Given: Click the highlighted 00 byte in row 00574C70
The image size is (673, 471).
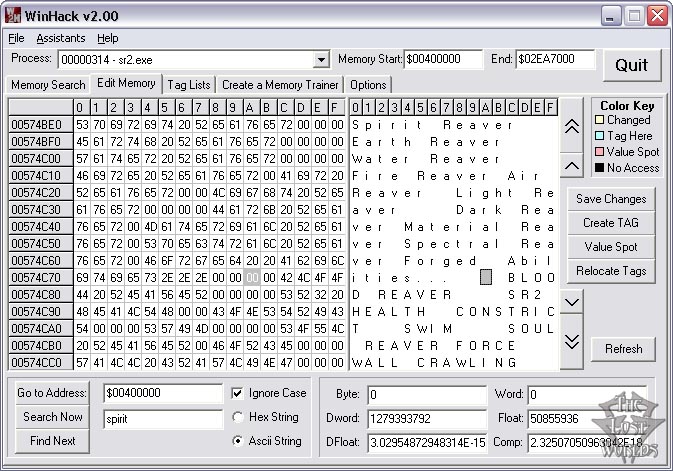Looking at the screenshot, I should point(252,277).
